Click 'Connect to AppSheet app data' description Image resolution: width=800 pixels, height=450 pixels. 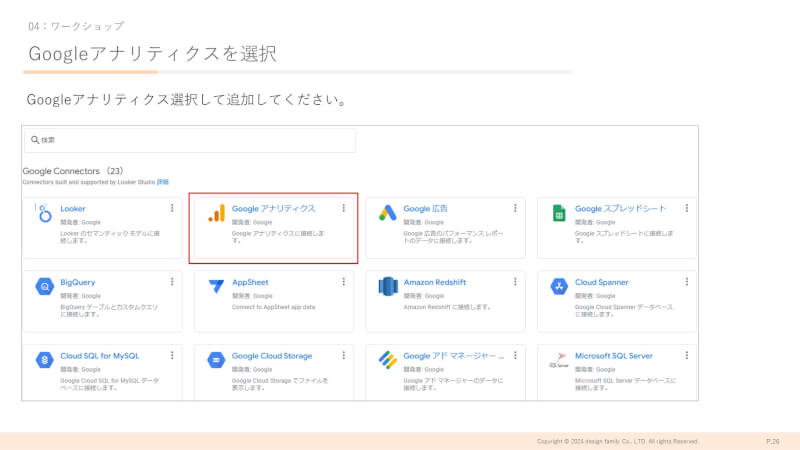tap(273, 307)
